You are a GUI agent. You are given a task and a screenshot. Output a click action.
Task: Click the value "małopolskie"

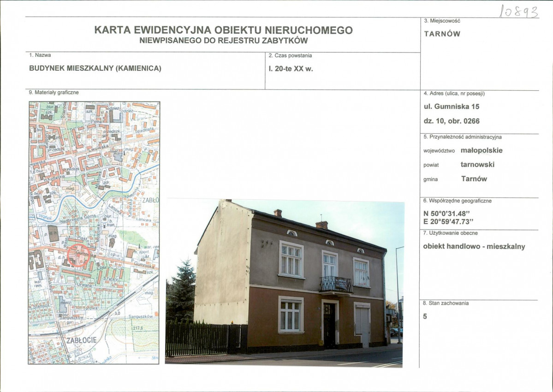point(482,150)
